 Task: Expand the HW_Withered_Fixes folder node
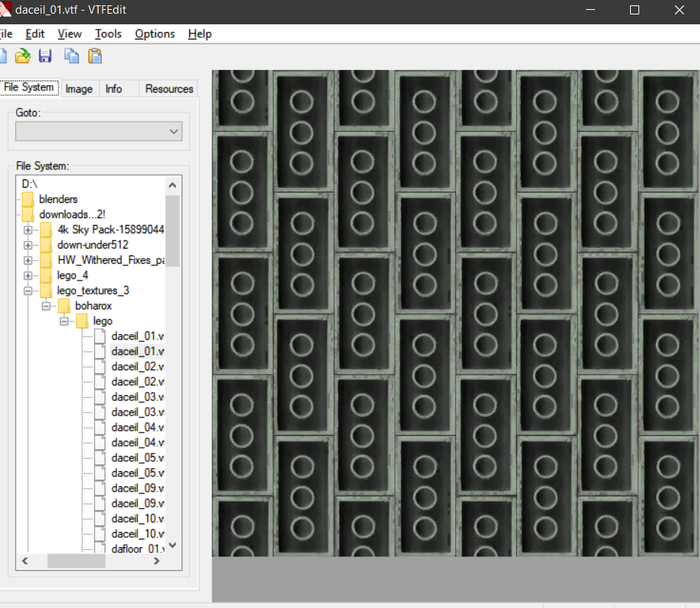pos(27,260)
